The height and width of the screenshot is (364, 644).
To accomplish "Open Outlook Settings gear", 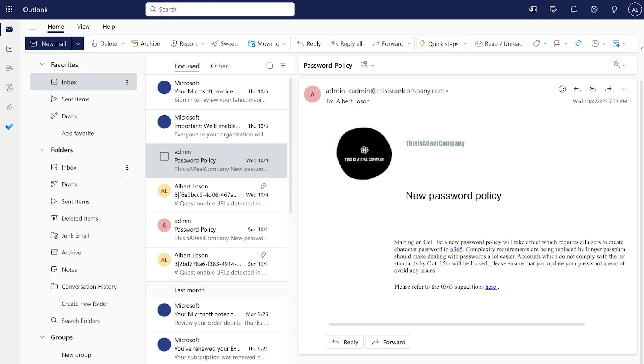I will (594, 9).
